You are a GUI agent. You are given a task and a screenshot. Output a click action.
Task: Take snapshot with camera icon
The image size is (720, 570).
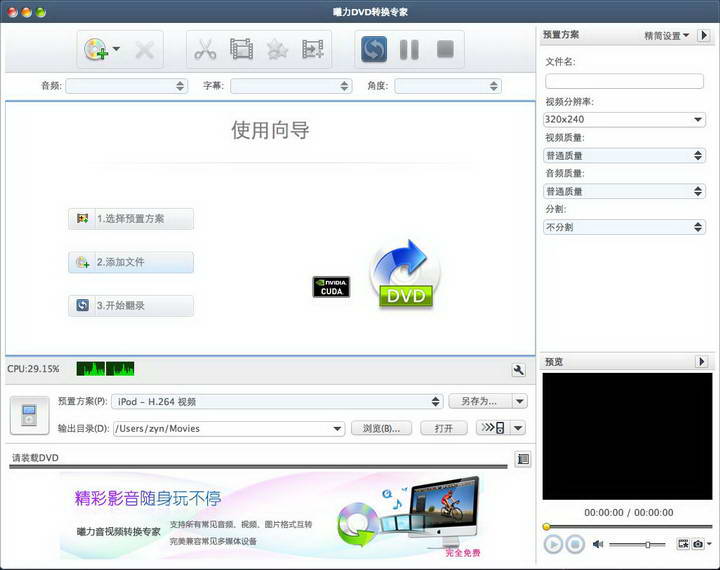pyautogui.click(x=698, y=544)
